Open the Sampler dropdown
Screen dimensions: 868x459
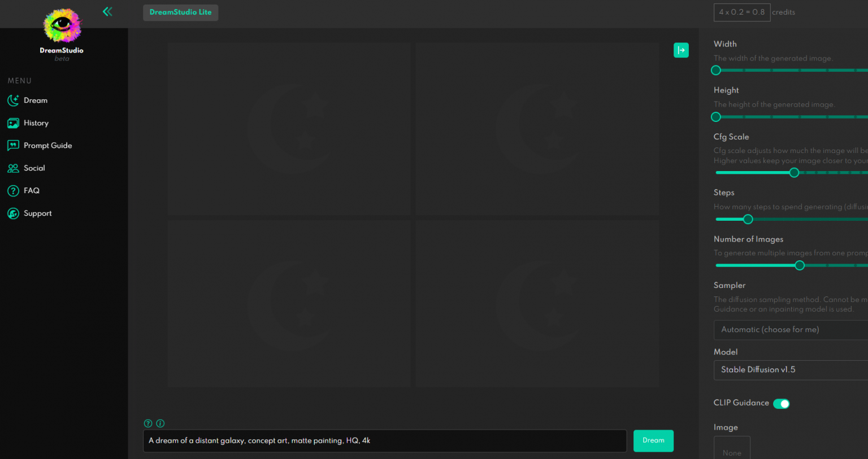click(x=791, y=330)
